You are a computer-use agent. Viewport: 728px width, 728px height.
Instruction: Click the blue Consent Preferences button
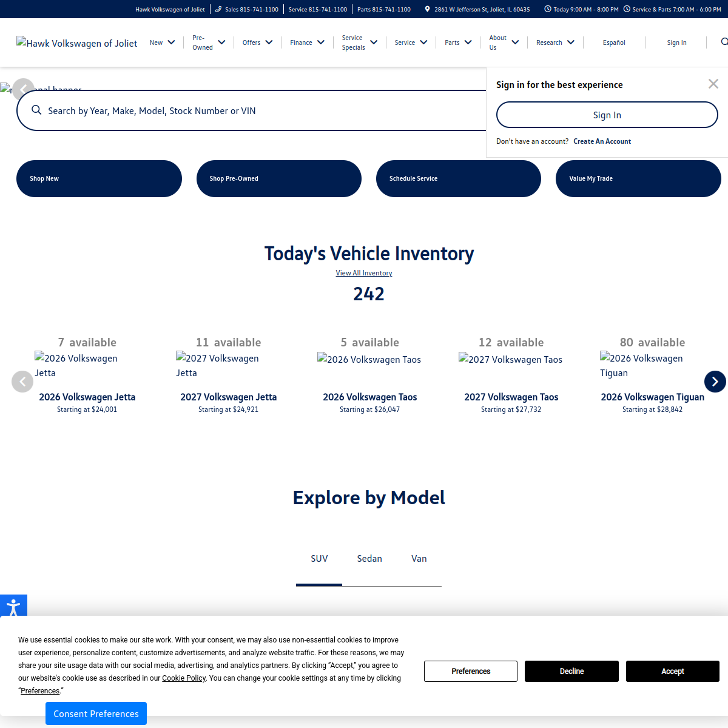pos(96,713)
